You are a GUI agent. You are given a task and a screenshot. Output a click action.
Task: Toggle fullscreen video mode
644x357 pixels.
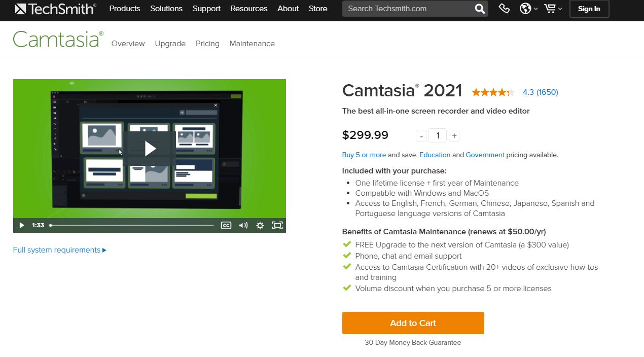tap(277, 225)
